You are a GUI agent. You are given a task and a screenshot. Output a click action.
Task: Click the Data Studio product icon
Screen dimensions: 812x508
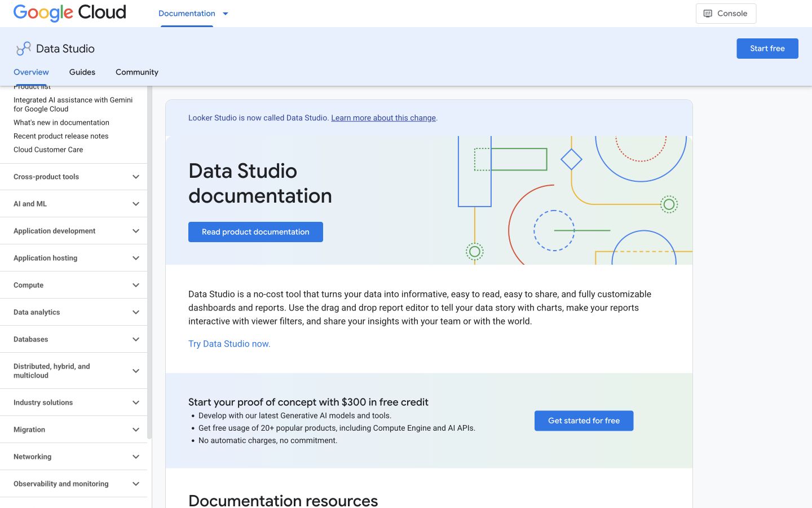(x=24, y=49)
